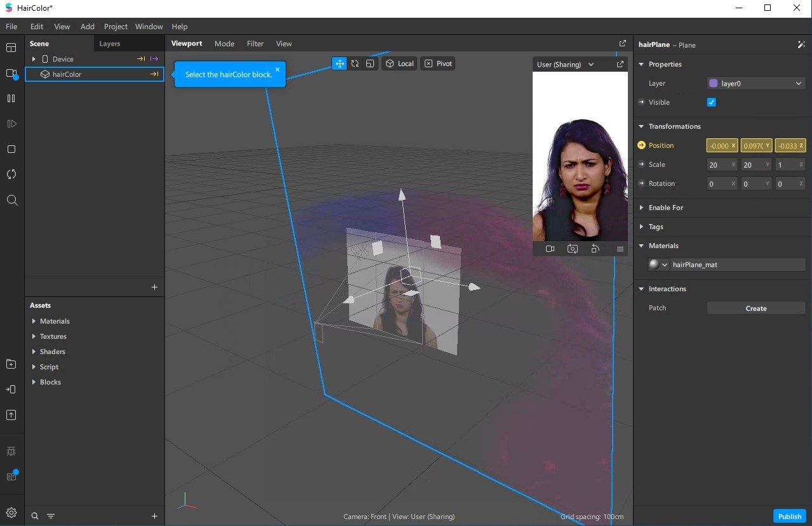Select the Move transform tool
The height and width of the screenshot is (526, 812).
(x=340, y=63)
